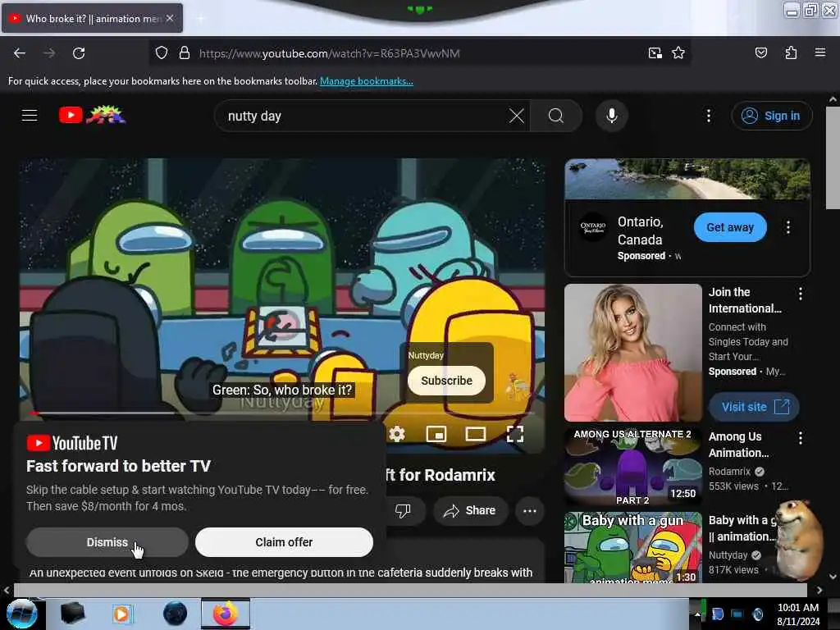Toggle theater mode on the player
Screen dimensions: 840x630
475,433
